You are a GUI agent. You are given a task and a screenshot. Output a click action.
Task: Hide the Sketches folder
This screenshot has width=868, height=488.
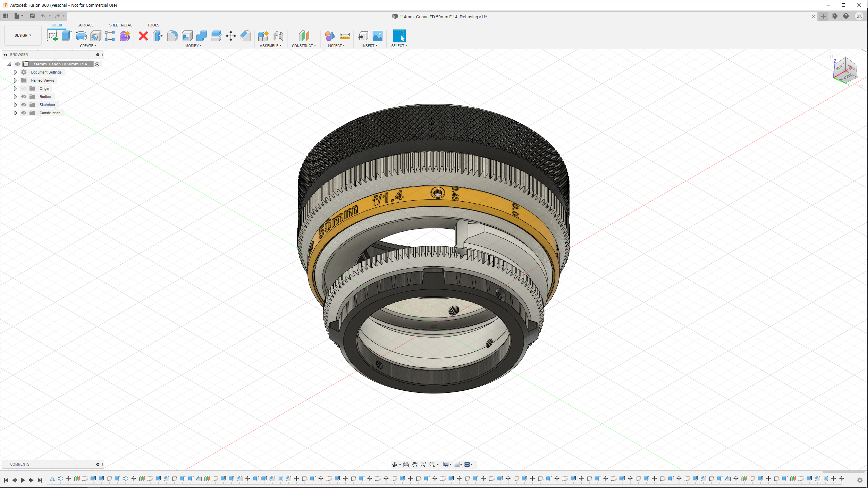24,105
